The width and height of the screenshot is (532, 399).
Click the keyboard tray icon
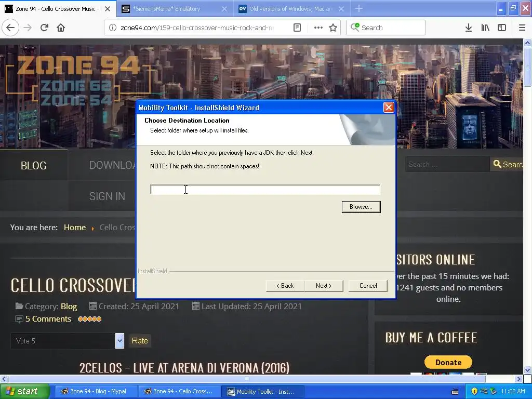point(455,392)
